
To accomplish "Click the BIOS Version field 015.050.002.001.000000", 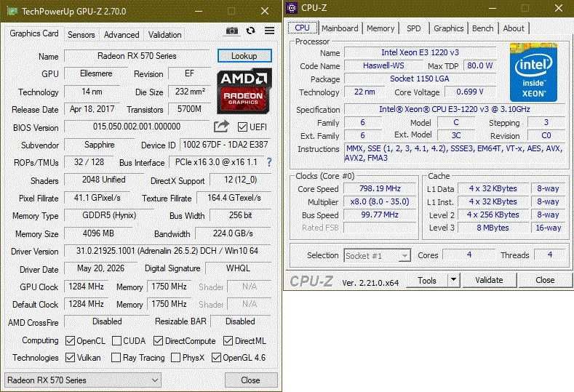I will (137, 127).
